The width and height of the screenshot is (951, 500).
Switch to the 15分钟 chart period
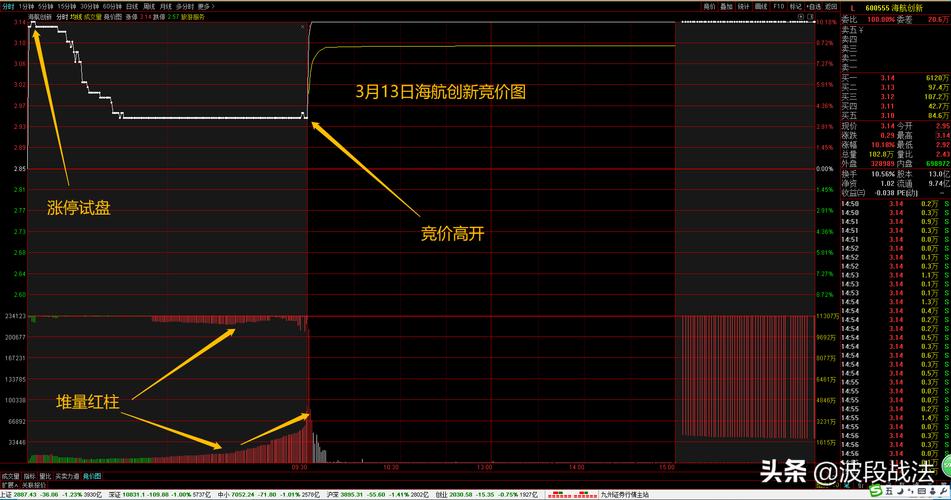(67, 6)
